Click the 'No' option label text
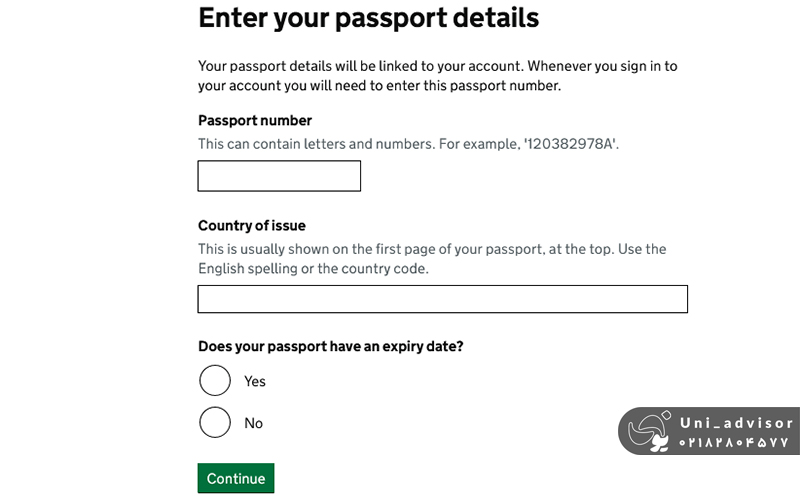 (254, 423)
